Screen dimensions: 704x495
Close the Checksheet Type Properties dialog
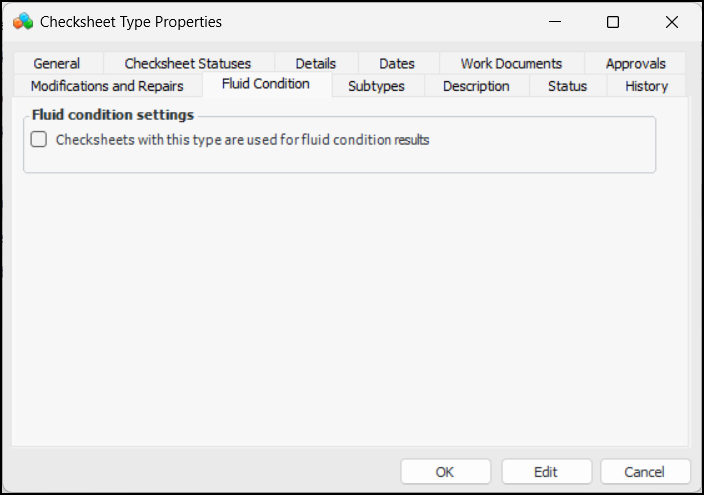[x=671, y=21]
